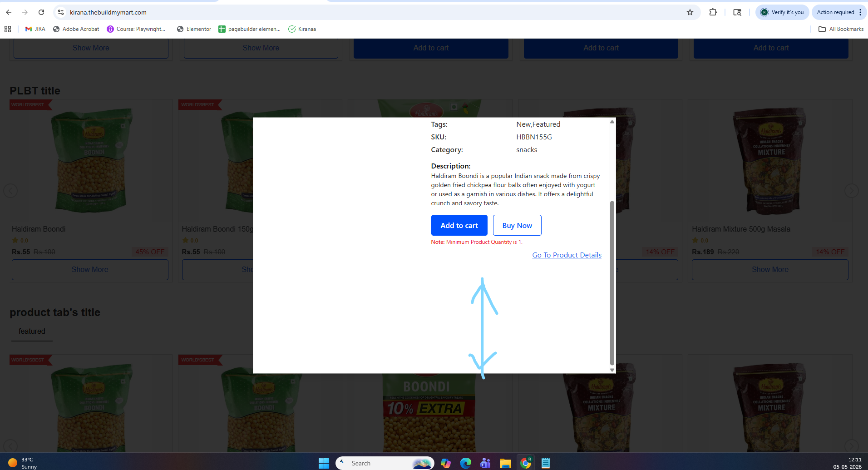
Task: Open the weather widget showing 33°C Sunny
Action: 23,463
